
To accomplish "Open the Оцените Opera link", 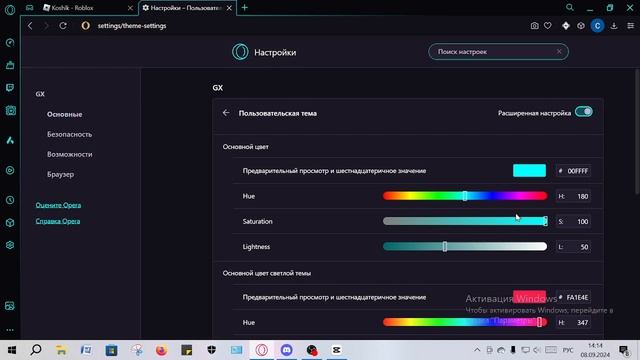I will pyautogui.click(x=58, y=205).
